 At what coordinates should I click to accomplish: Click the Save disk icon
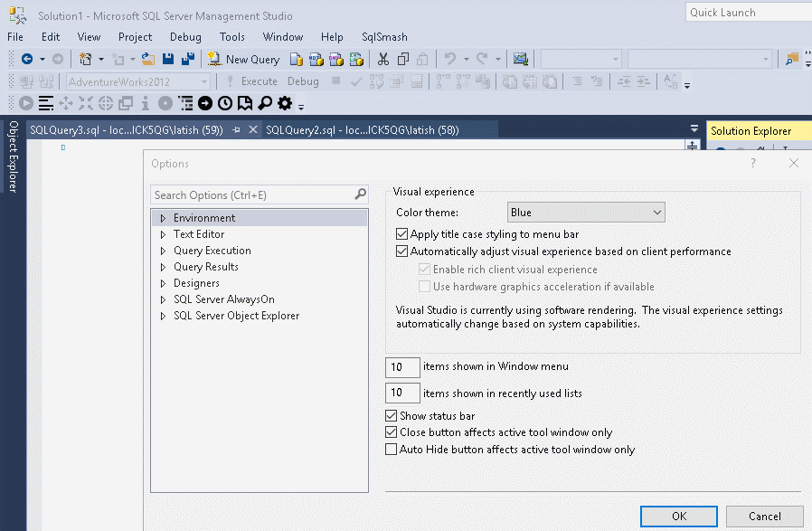point(168,59)
